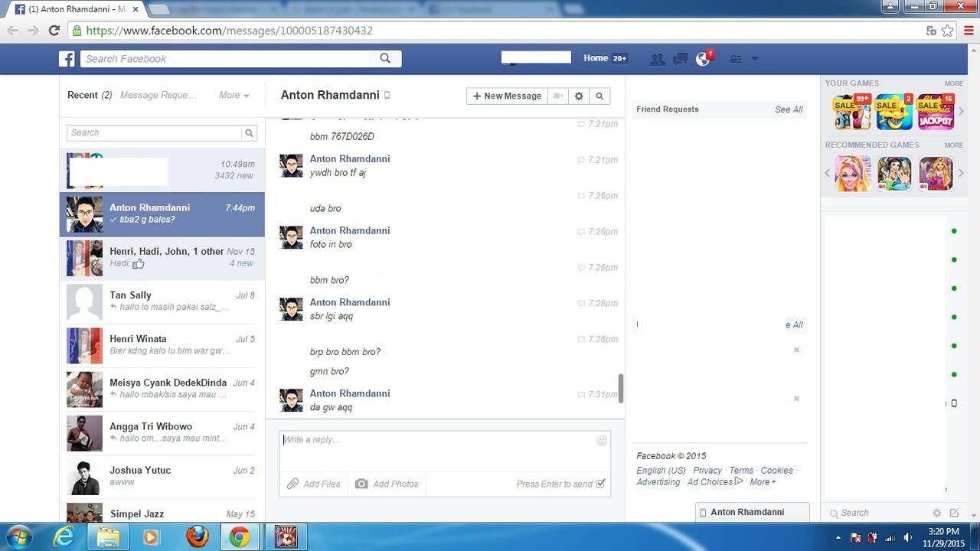The height and width of the screenshot is (551, 980).
Task: Click the magnifier in conversations search
Action: 249,132
